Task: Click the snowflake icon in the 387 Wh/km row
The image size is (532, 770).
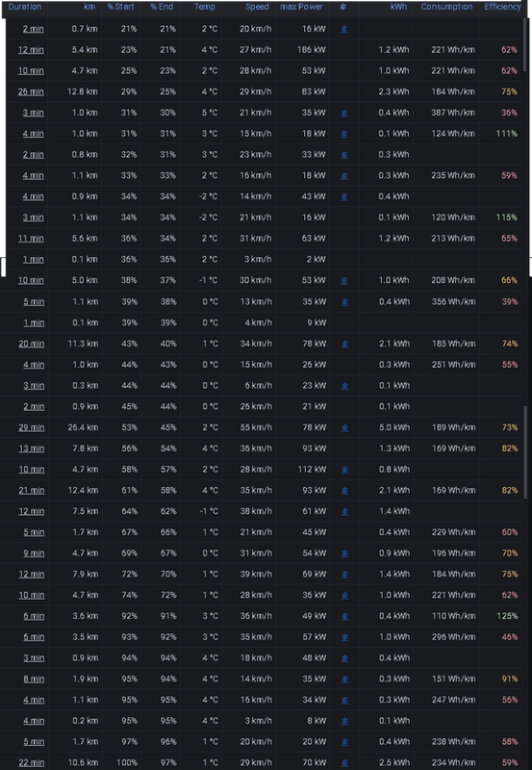Action: pos(344,113)
